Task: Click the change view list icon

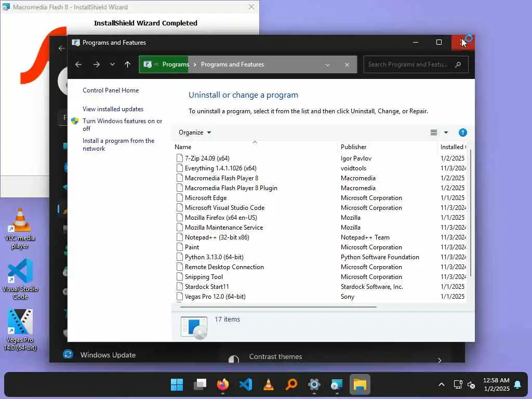Action: tap(434, 132)
